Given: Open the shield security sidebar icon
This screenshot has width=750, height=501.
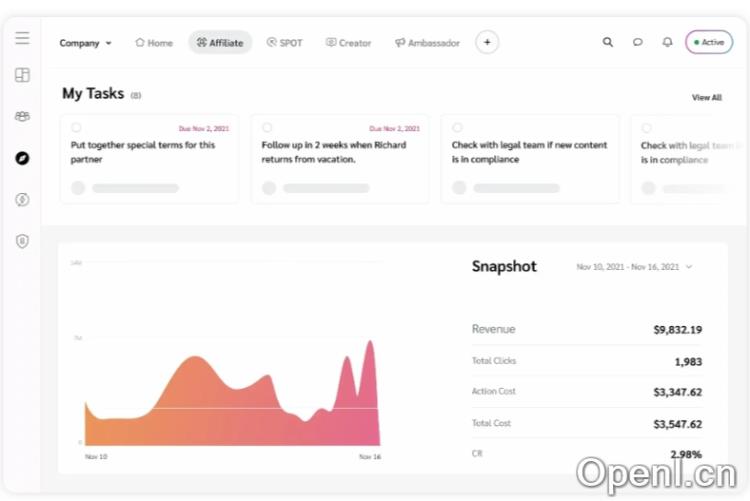Looking at the screenshot, I should (22, 241).
